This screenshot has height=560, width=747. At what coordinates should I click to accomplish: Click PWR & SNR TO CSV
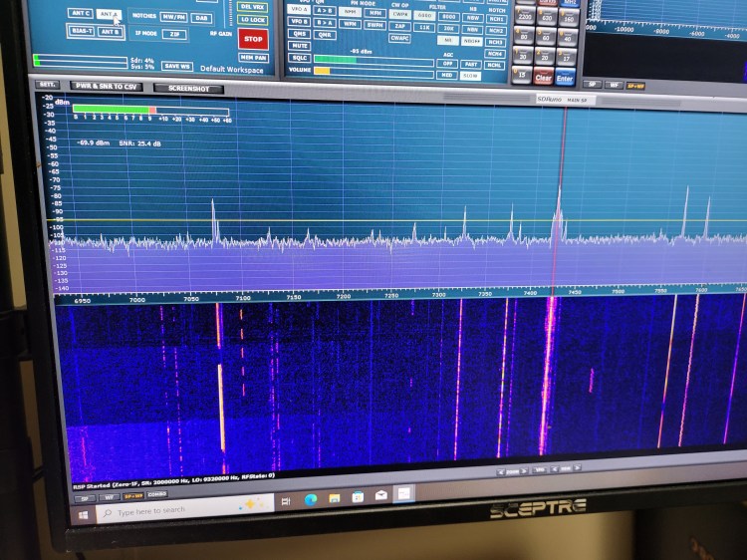coord(108,87)
